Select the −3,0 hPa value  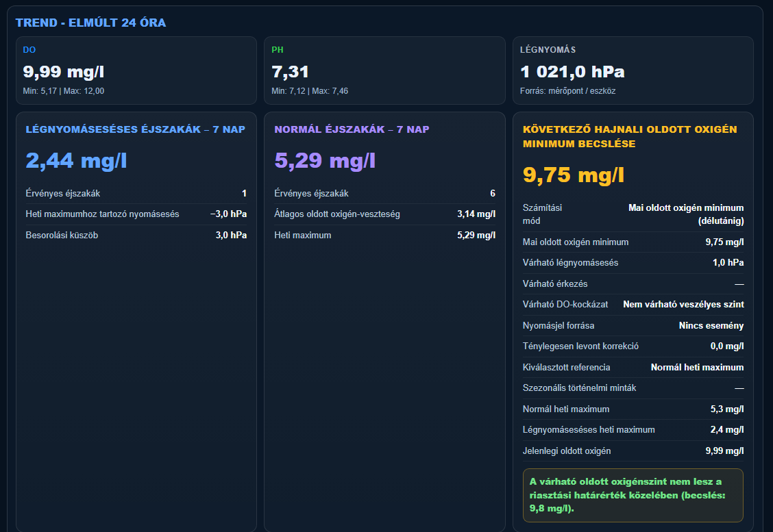[x=229, y=214]
